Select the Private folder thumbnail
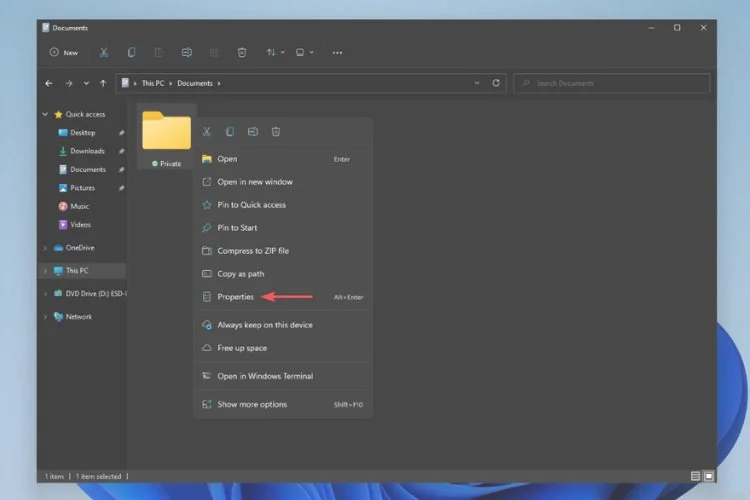The height and width of the screenshot is (500, 750). coord(166,137)
